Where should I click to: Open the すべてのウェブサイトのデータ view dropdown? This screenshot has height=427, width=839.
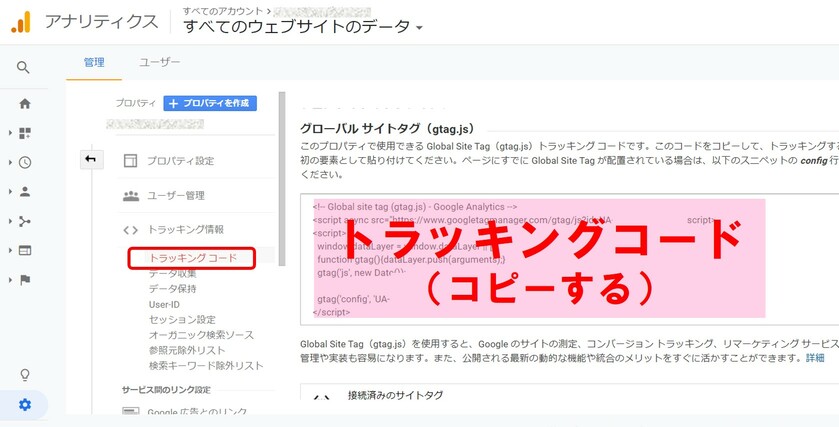tap(303, 27)
